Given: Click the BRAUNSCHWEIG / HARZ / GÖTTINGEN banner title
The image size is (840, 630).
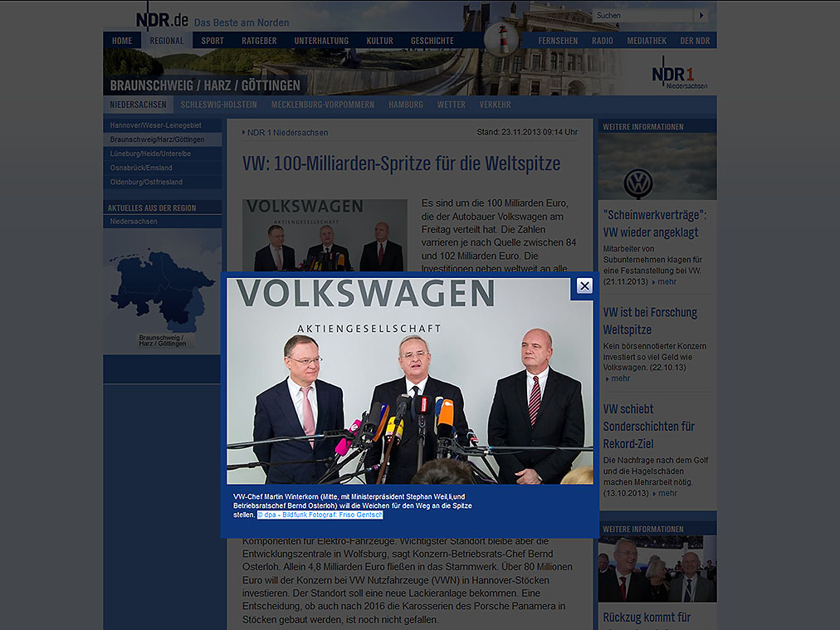Looking at the screenshot, I should (x=205, y=85).
